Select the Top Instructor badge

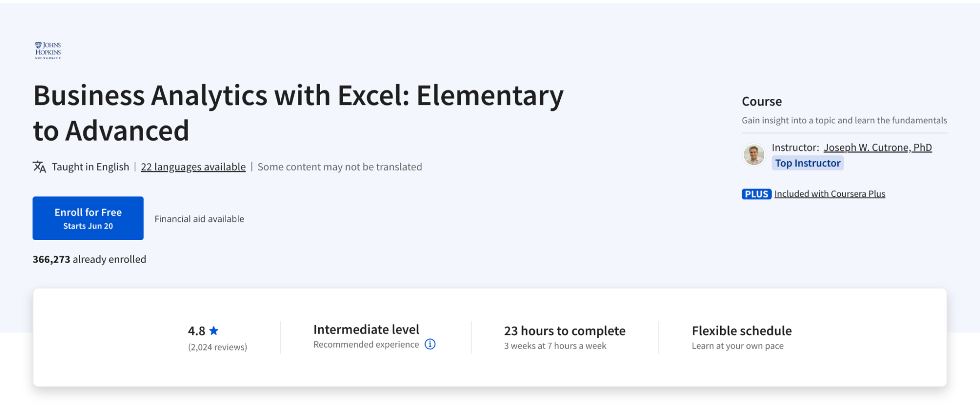point(807,163)
